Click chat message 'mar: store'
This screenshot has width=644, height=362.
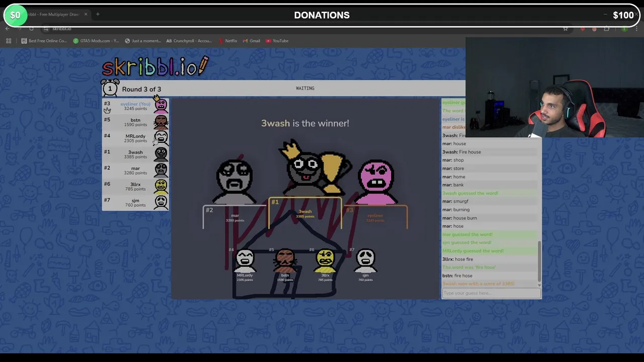[453, 168]
